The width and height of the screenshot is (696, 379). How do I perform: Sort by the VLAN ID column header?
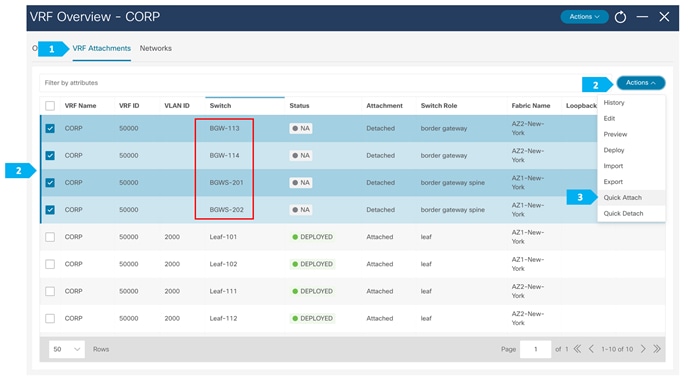[x=177, y=106]
